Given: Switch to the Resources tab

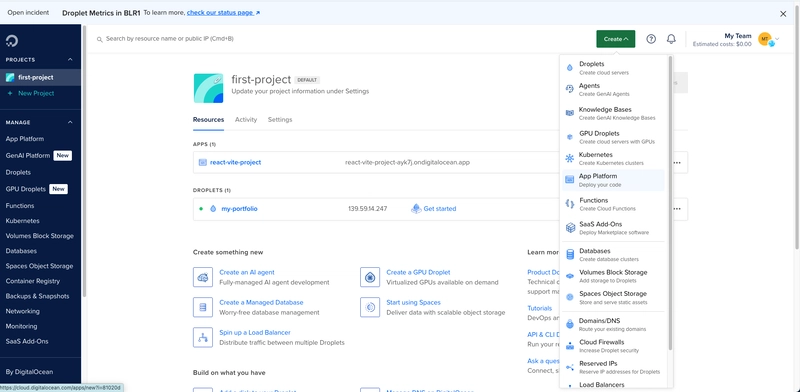Looking at the screenshot, I should tap(208, 119).
